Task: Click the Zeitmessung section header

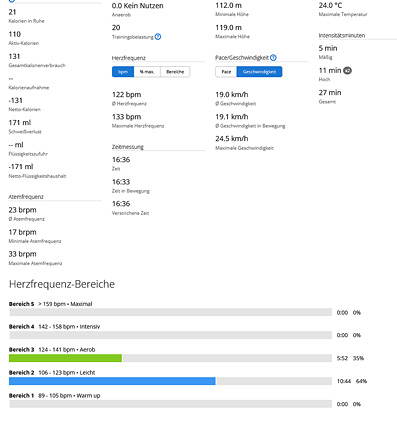Action: coord(128,147)
